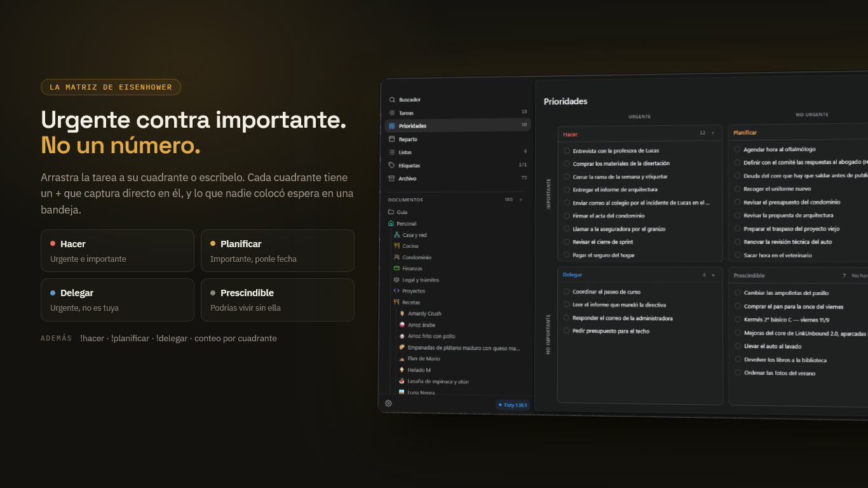Click the Prescindible quadrant title

click(x=749, y=276)
